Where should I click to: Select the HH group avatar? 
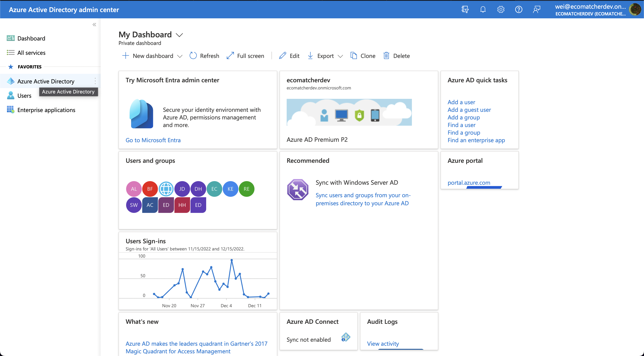182,205
